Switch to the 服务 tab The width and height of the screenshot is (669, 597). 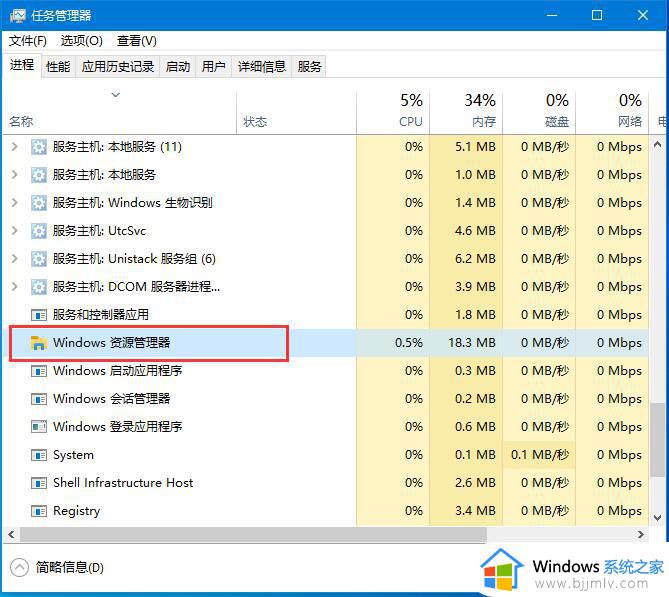tap(309, 67)
